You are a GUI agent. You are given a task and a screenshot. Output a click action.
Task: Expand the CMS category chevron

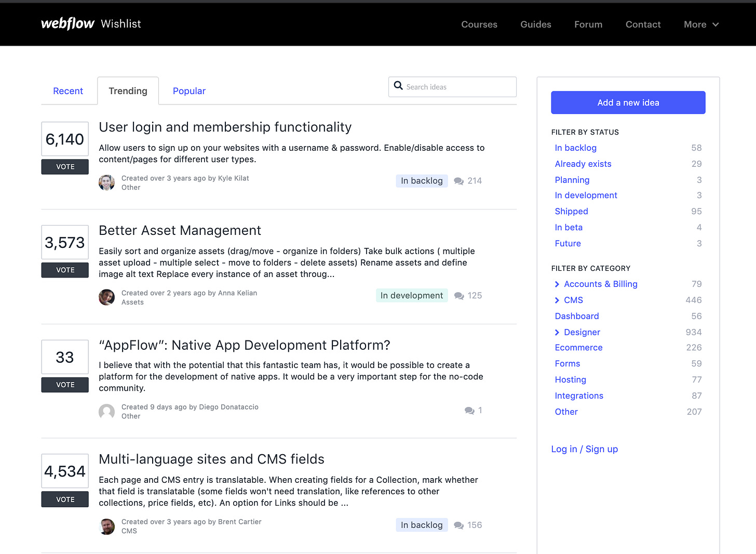(557, 300)
